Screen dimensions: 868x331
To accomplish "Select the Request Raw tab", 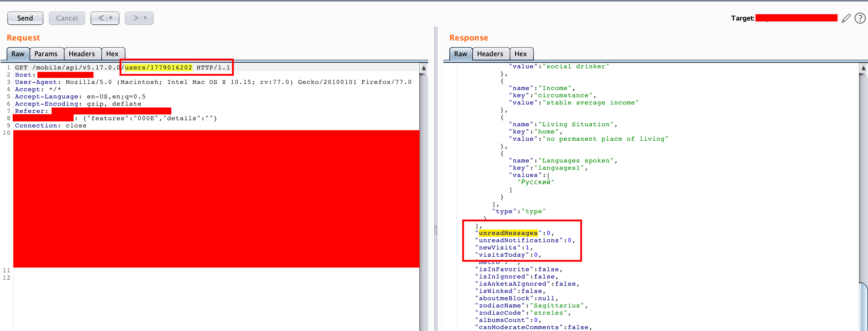I will 18,54.
